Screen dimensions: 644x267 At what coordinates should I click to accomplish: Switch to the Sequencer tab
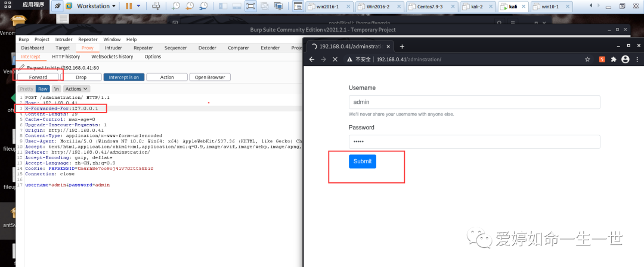coord(175,48)
